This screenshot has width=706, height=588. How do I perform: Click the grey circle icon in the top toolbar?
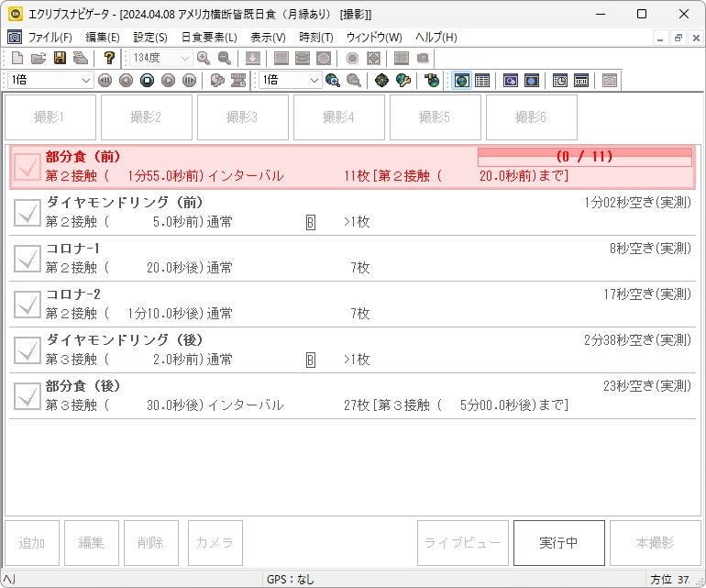point(353,58)
